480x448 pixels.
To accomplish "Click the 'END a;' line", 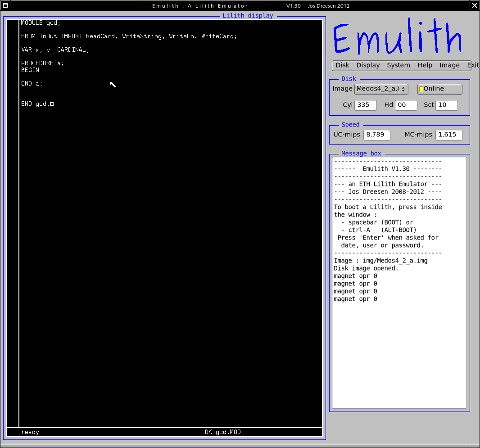I will (x=32, y=83).
